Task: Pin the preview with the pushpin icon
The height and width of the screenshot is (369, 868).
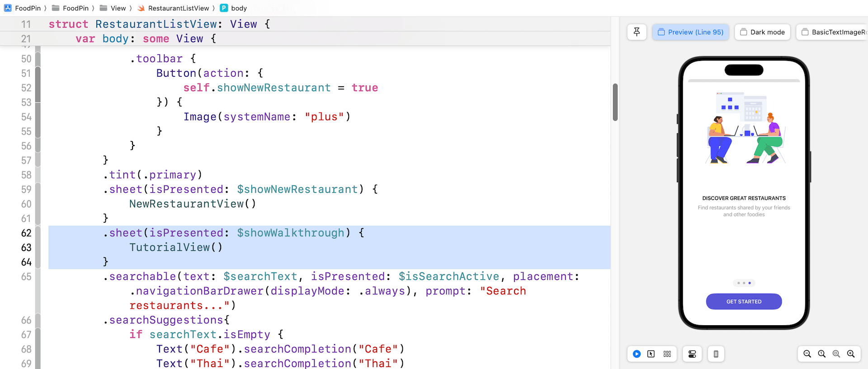Action: point(637,32)
